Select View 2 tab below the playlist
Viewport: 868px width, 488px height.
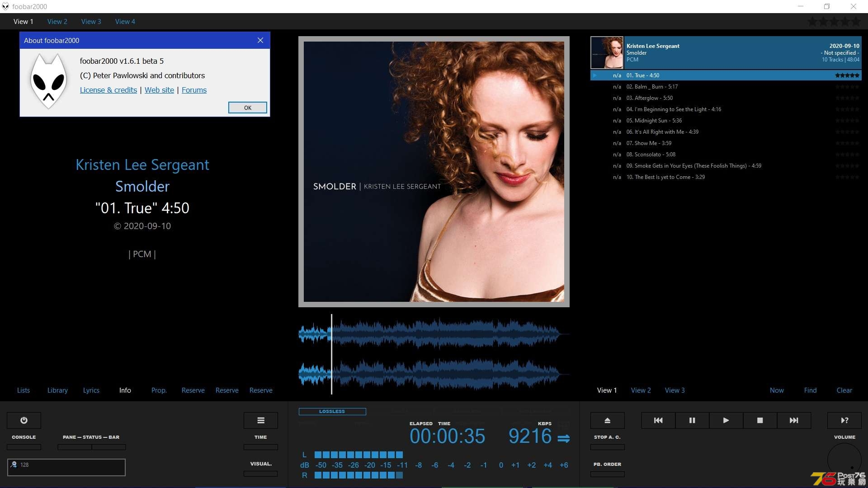pyautogui.click(x=641, y=390)
